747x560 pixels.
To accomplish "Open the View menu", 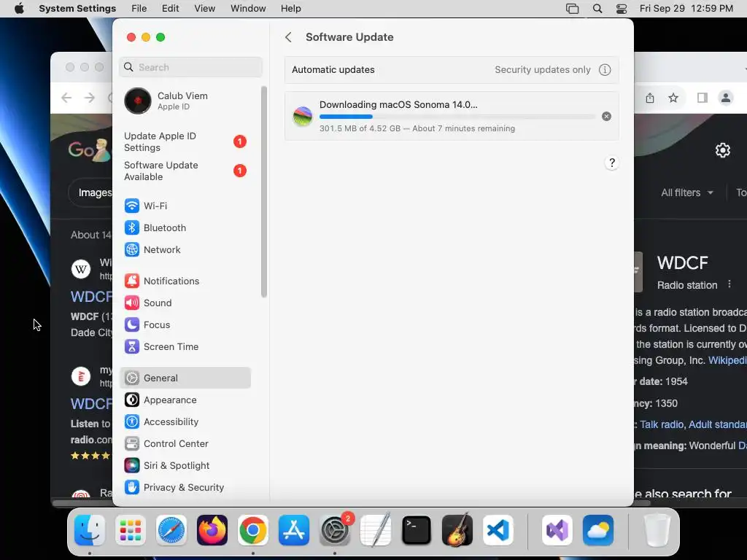I will pos(204,9).
